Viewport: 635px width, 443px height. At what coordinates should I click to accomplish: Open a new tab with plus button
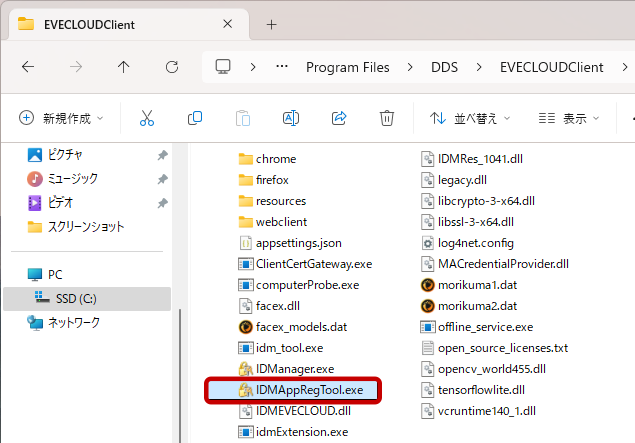pyautogui.click(x=271, y=24)
